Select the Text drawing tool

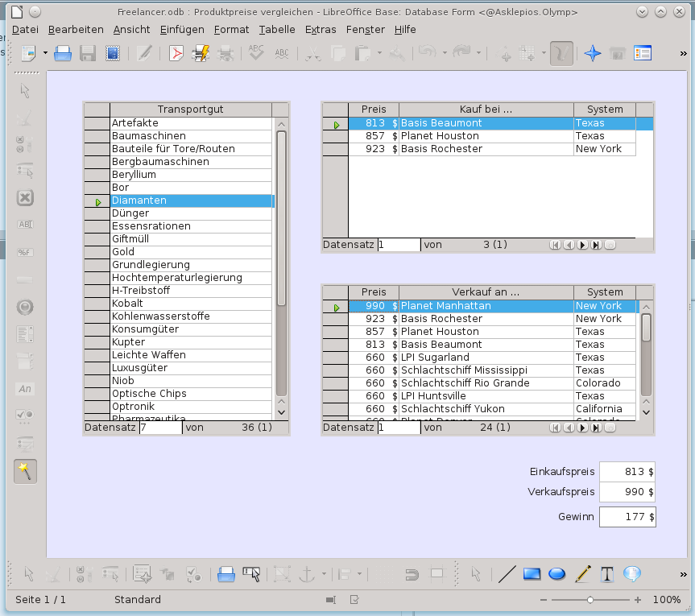click(607, 574)
